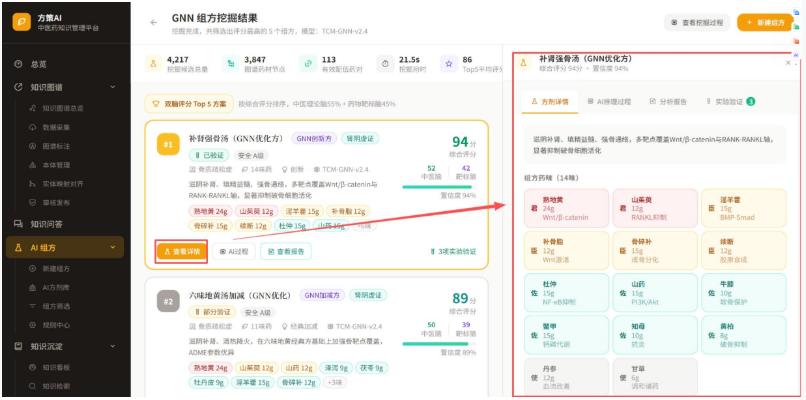Click the link icon for 有效配伍药对

[308, 64]
